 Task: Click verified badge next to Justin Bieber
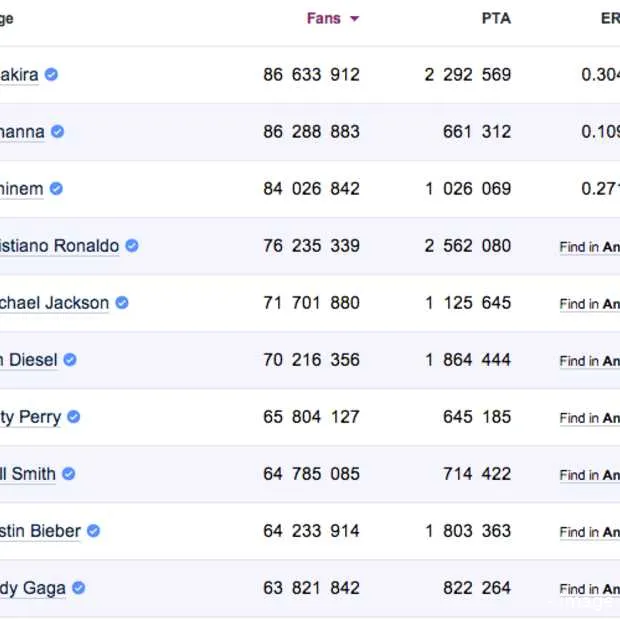(93, 530)
